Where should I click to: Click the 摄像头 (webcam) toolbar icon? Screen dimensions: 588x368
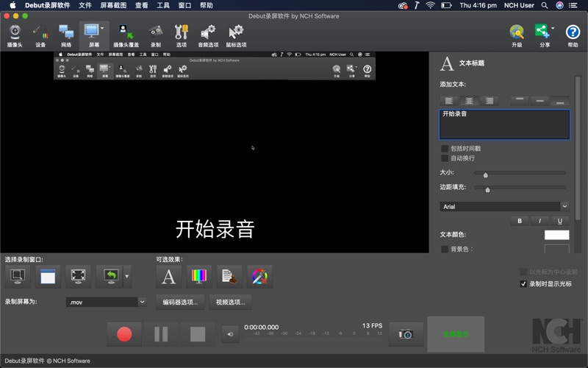point(15,35)
